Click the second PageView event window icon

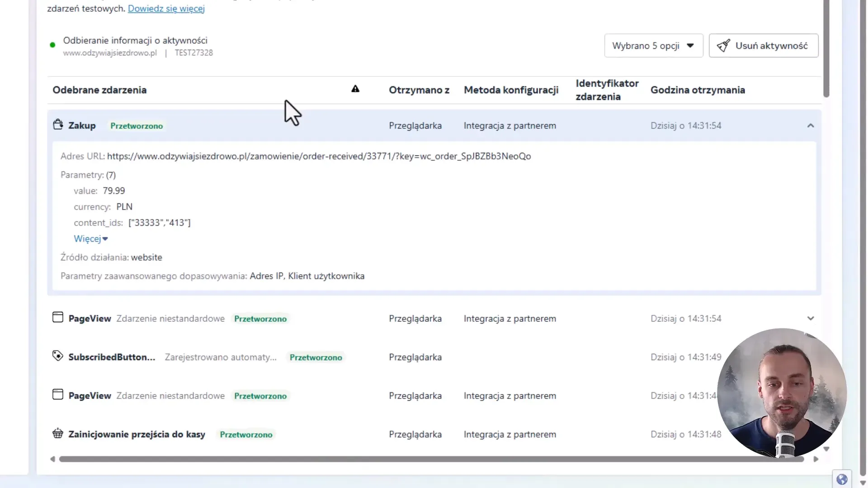[x=58, y=394]
